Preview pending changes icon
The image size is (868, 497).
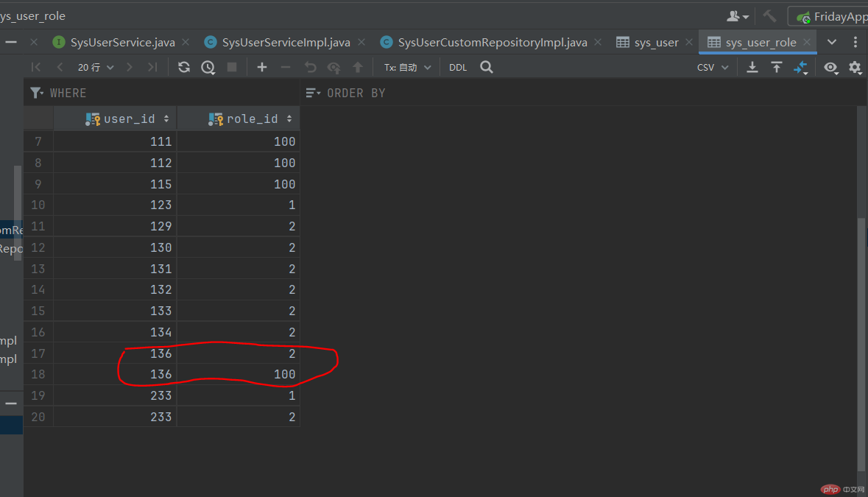334,68
